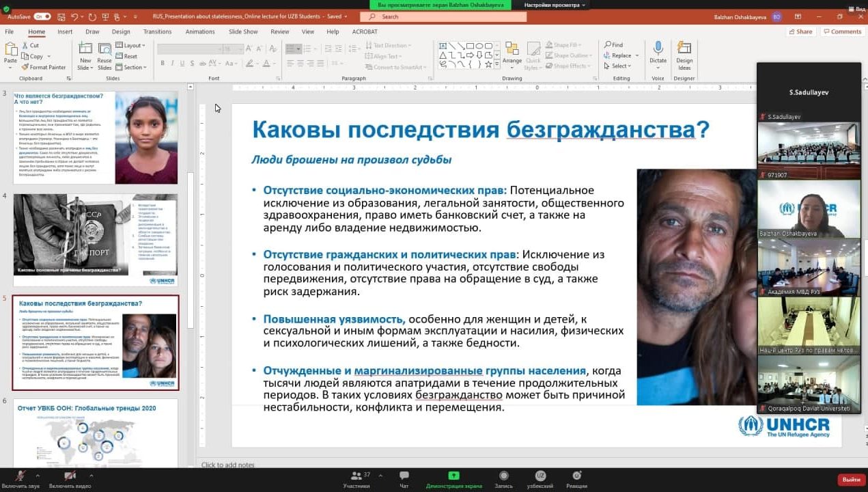The width and height of the screenshot is (868, 492).
Task: Click the Align Left icon
Action: tap(290, 63)
